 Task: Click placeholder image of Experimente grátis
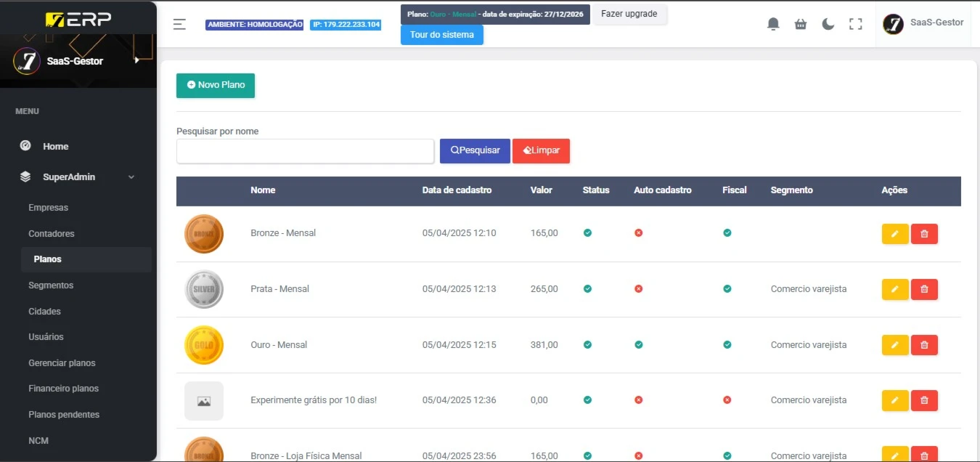pos(204,401)
